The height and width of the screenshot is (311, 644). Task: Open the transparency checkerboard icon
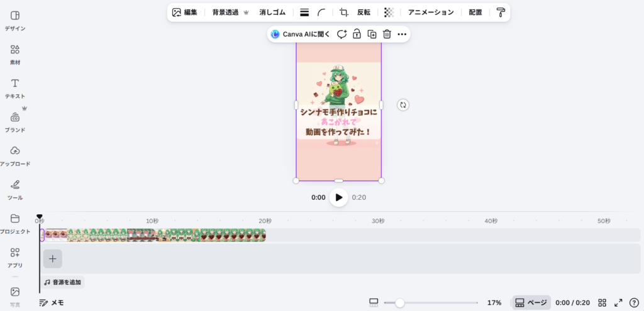(389, 12)
